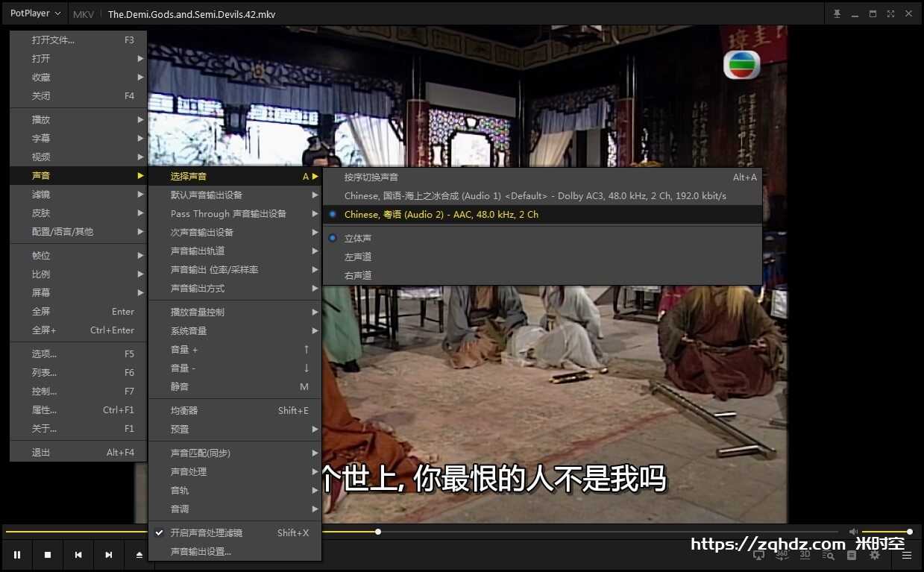Select 右声道 right channel option
This screenshot has height=572, width=924.
tap(542, 275)
